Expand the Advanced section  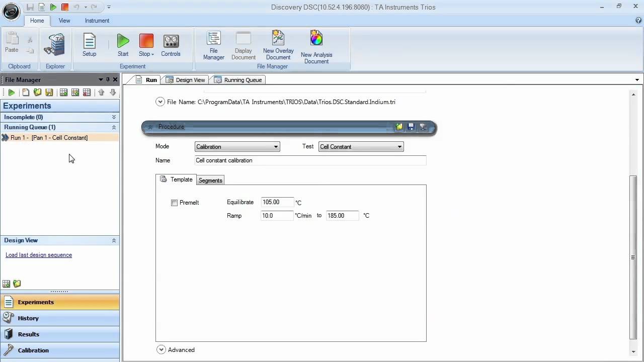click(161, 350)
